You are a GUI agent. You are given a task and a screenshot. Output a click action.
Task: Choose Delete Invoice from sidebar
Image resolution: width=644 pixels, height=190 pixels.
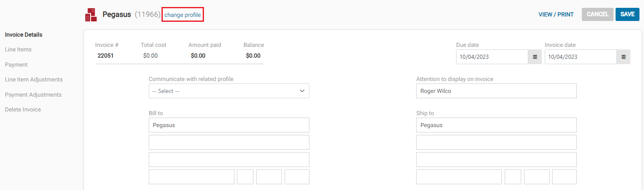coord(23,109)
